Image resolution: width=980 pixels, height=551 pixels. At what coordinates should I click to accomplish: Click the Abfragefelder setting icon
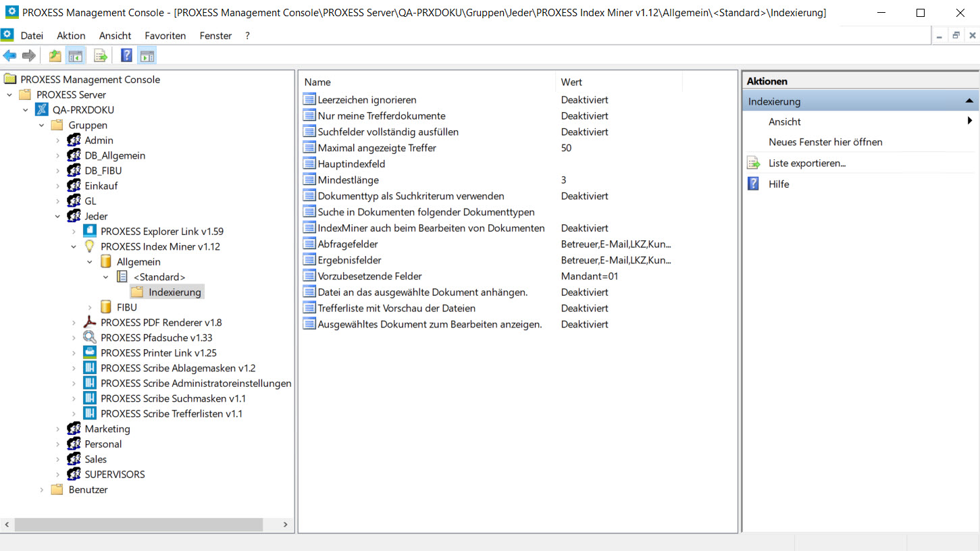(x=309, y=244)
